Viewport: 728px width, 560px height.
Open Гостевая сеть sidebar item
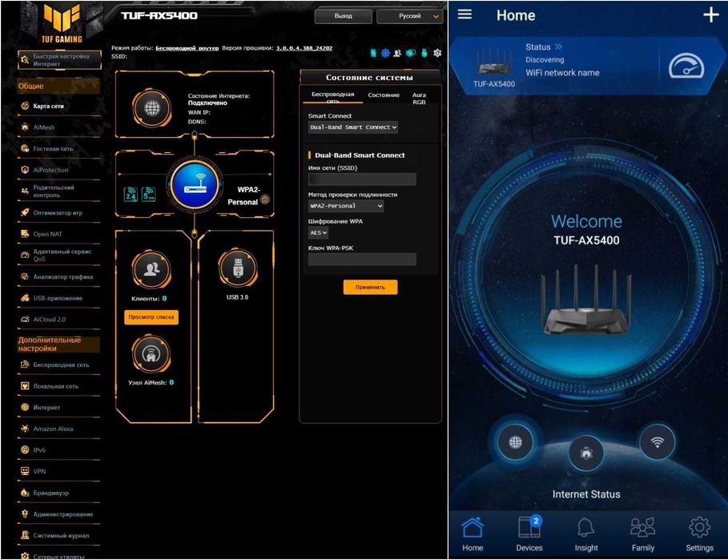(x=59, y=148)
